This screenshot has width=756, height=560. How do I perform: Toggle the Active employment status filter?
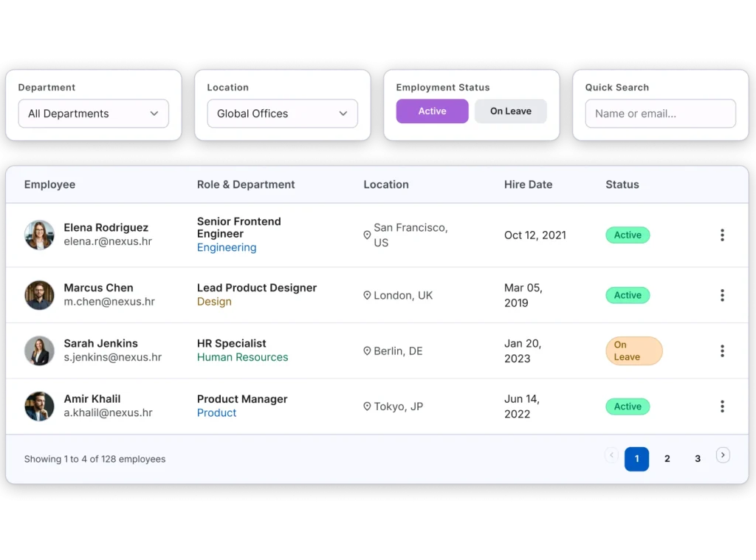click(432, 111)
